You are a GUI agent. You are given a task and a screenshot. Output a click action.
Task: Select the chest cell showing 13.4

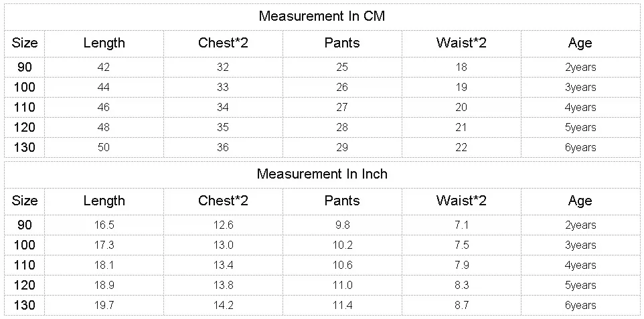[223, 265]
